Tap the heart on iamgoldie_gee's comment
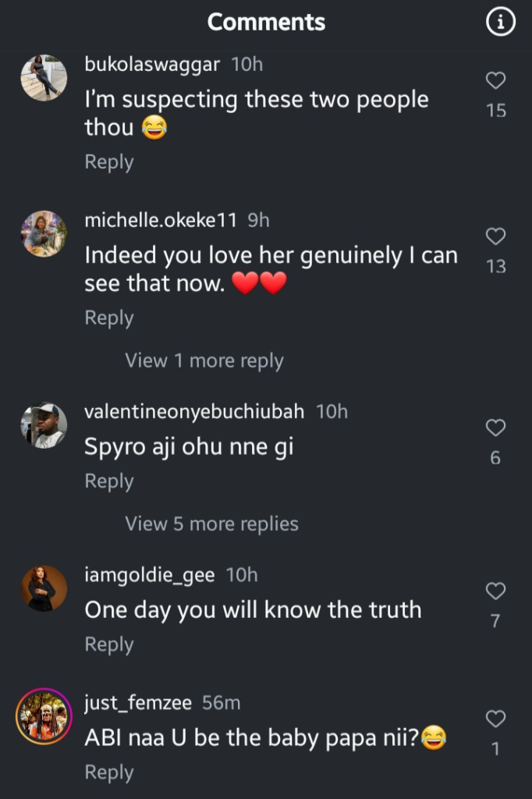This screenshot has width=532, height=799. pos(496,591)
